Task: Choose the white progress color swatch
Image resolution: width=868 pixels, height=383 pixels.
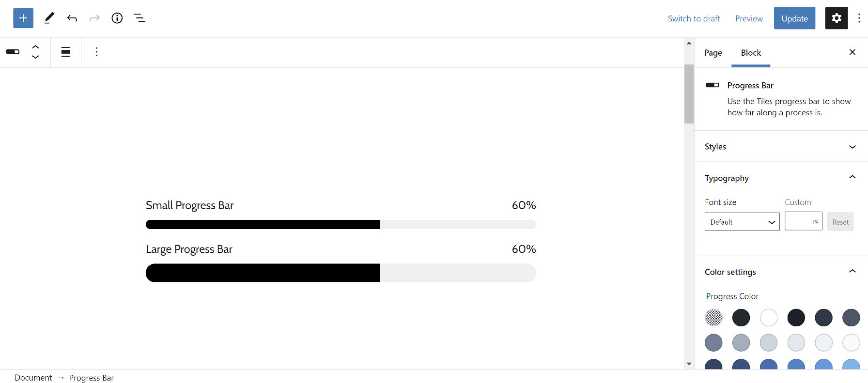Action: coord(769,318)
